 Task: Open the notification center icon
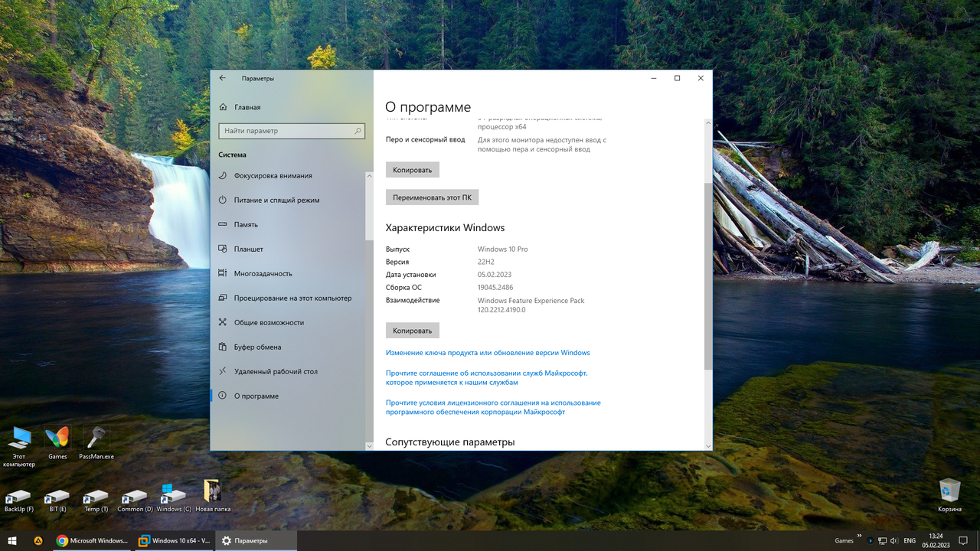[963, 540]
